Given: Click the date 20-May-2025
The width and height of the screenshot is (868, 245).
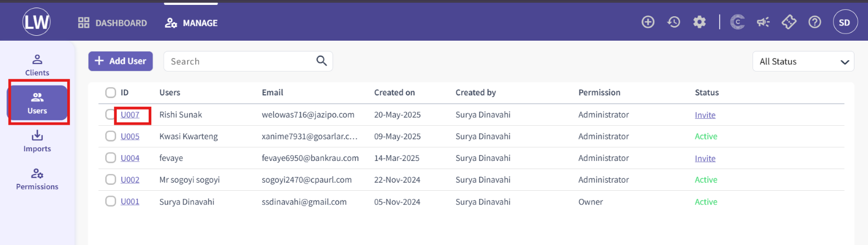Looking at the screenshot, I should click(398, 115).
